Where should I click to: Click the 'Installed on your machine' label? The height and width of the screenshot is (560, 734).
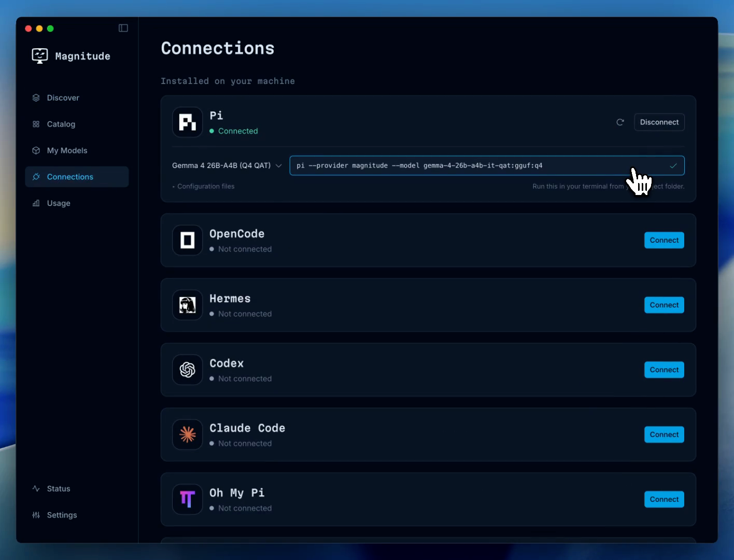(x=228, y=81)
